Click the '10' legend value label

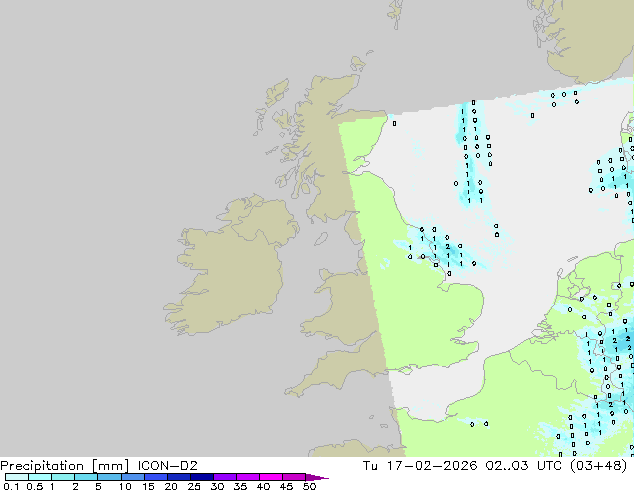coord(125,486)
